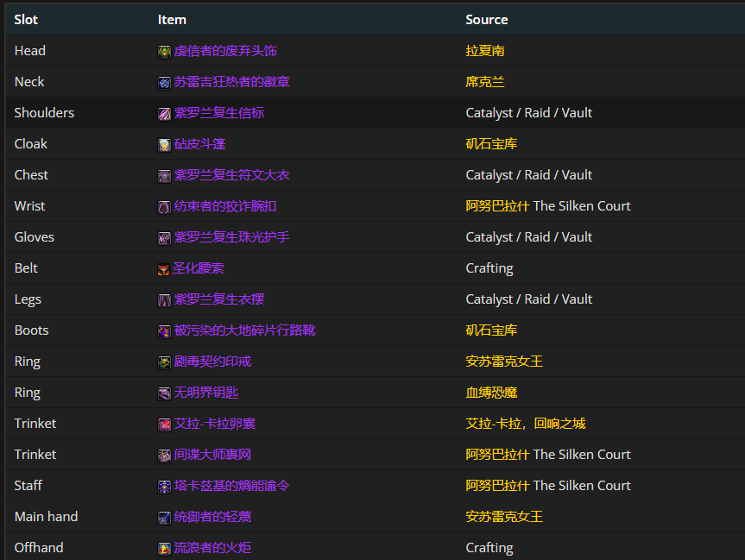
Task: Click the Offhand icon for 流浪者的火炬
Action: pos(163,548)
